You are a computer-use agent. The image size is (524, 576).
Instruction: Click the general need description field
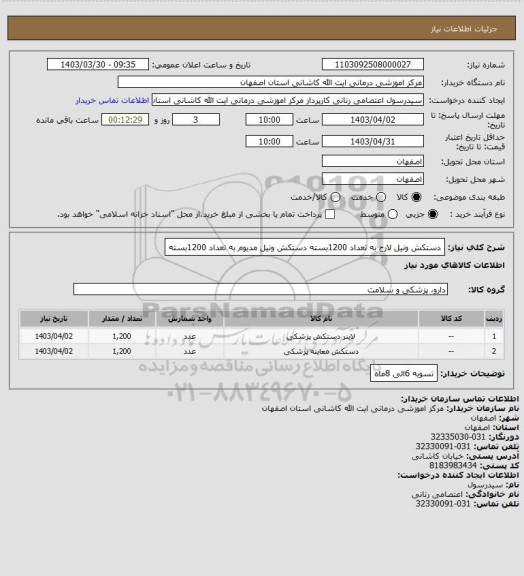(x=305, y=247)
